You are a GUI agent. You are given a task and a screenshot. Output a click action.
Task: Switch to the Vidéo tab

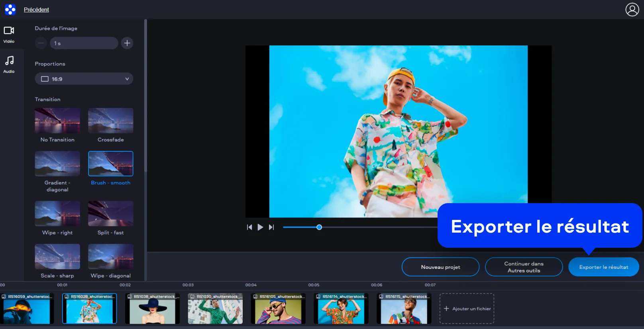coord(9,34)
